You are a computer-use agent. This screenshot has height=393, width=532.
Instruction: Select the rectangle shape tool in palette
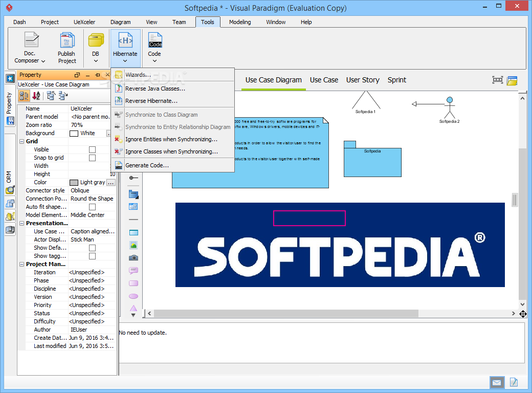[x=134, y=232]
